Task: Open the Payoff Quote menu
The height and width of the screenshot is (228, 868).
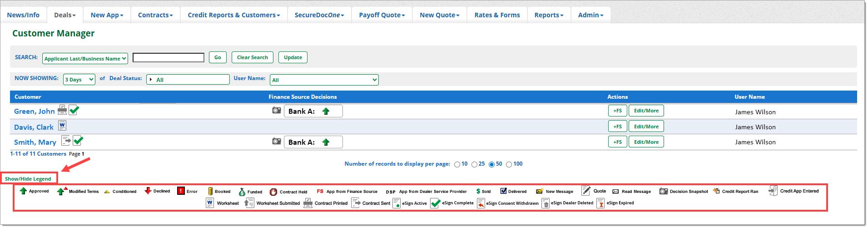Action: pos(382,15)
